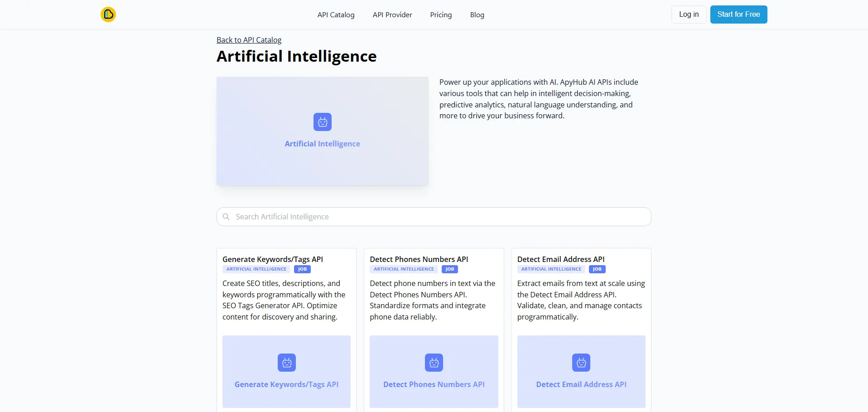Go to the Pricing page
The width and height of the screenshot is (868, 412).
pyautogui.click(x=441, y=15)
